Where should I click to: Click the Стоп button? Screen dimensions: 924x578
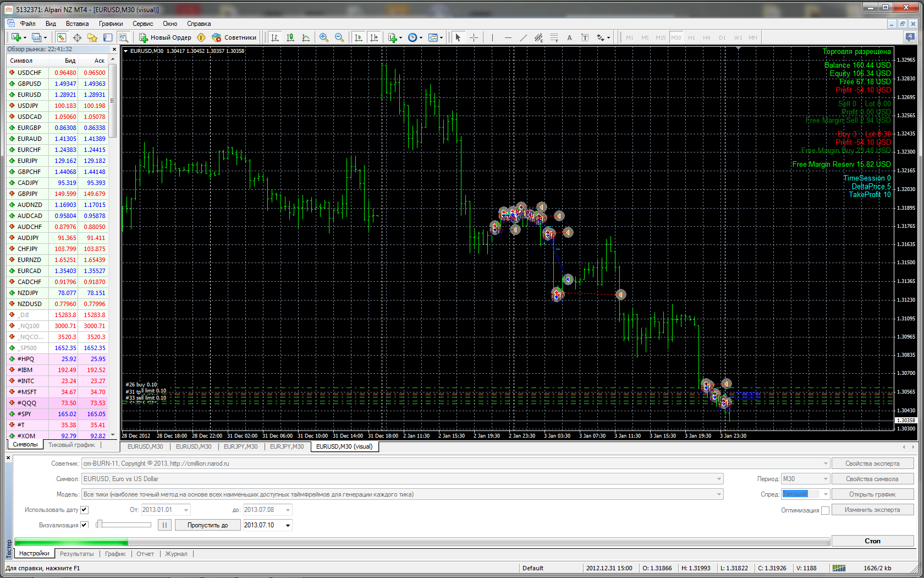tap(872, 541)
